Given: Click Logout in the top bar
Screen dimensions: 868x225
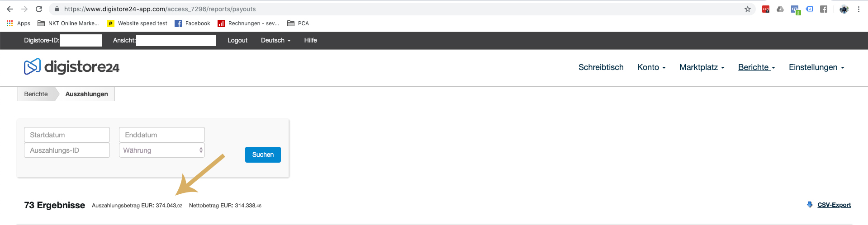Looking at the screenshot, I should tap(237, 40).
